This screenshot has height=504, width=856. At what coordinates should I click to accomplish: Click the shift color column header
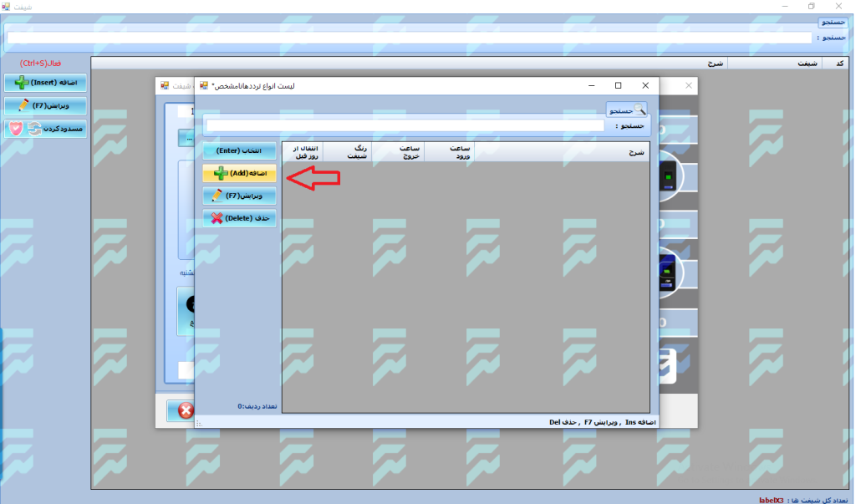tap(347, 151)
